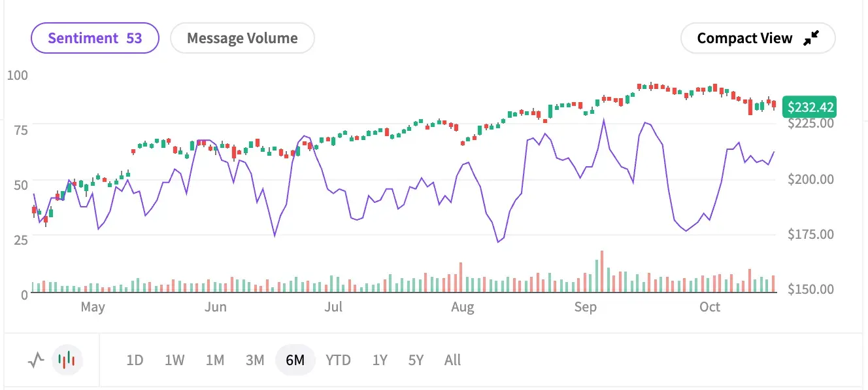Switch to the 1W range

175,360
